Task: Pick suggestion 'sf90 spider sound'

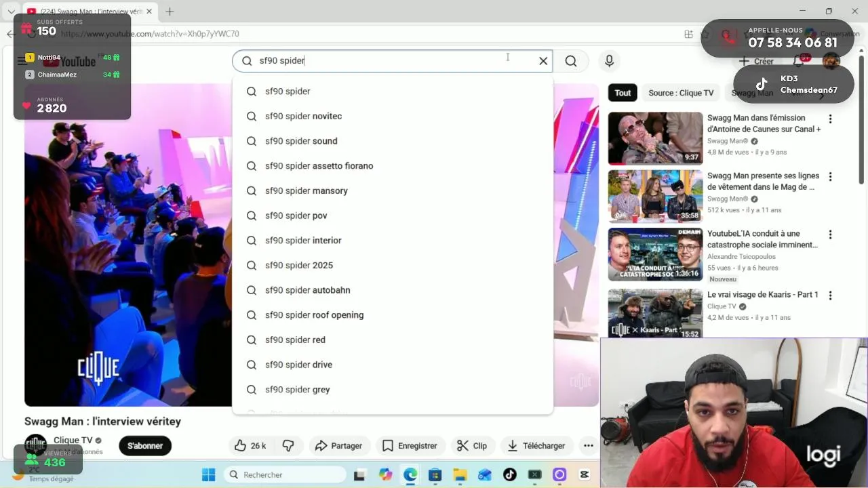Action: tap(393, 141)
